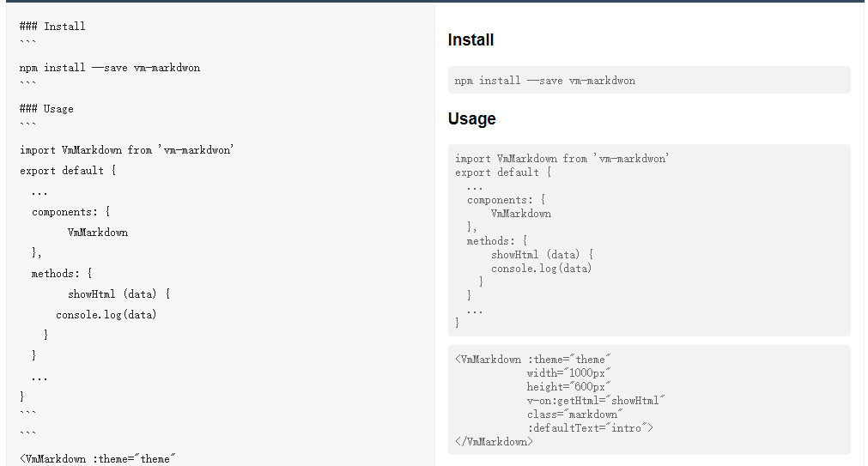The height and width of the screenshot is (466, 868).
Task: Click 'console.log(data)' in the preview code block
Action: click(x=542, y=269)
